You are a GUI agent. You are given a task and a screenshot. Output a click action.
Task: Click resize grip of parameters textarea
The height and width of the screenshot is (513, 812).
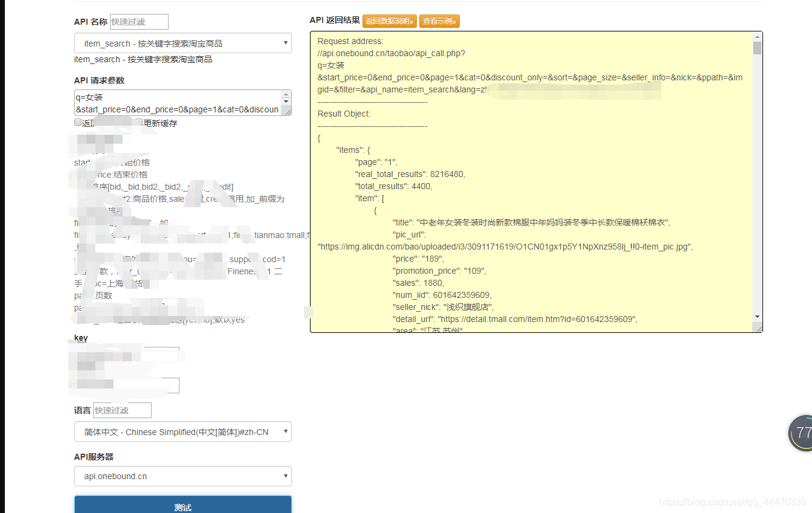point(288,112)
